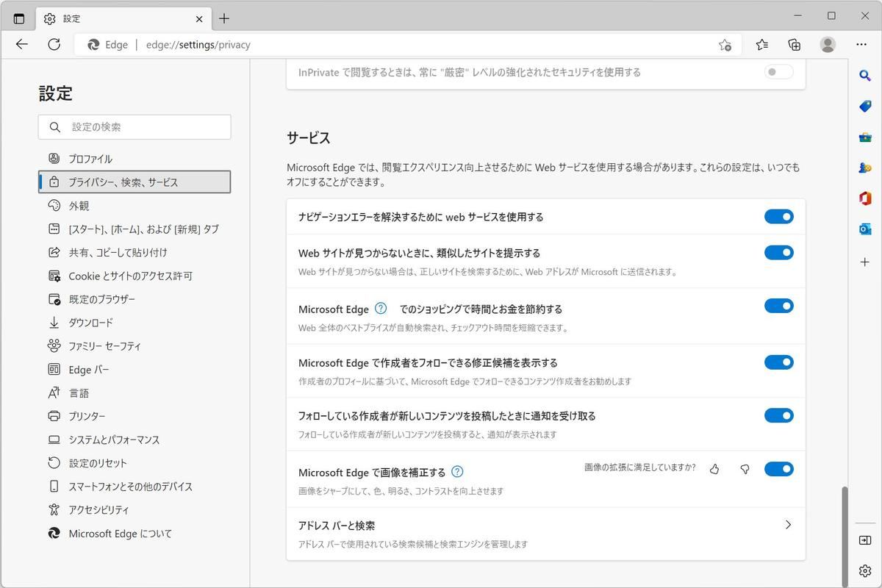Click thumbs up for image enhancement

[x=714, y=469]
